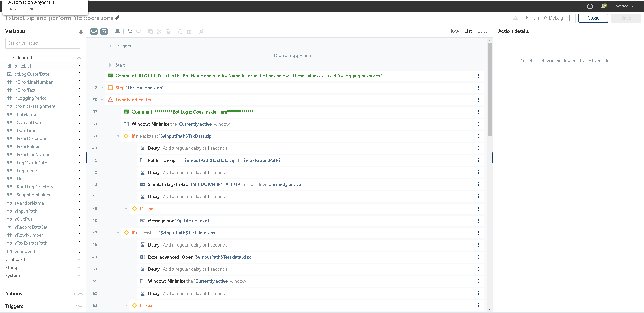Paste action with clipboard icon
Viewport: 644px width, 313px height.
pyautogui.click(x=168, y=31)
